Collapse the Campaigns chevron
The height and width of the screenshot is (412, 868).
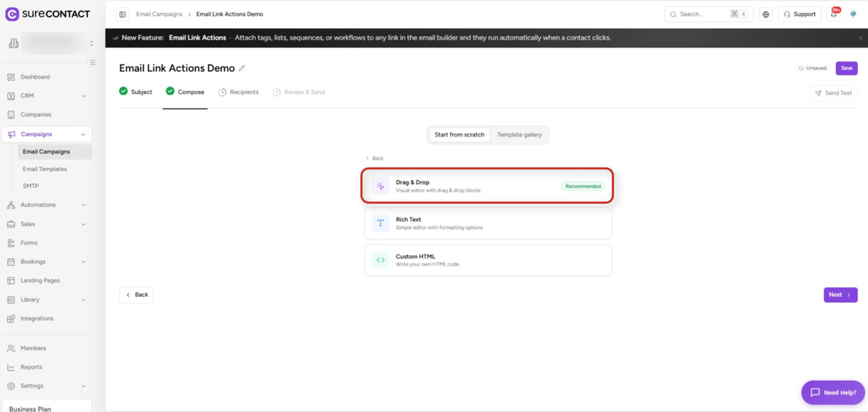(x=83, y=134)
